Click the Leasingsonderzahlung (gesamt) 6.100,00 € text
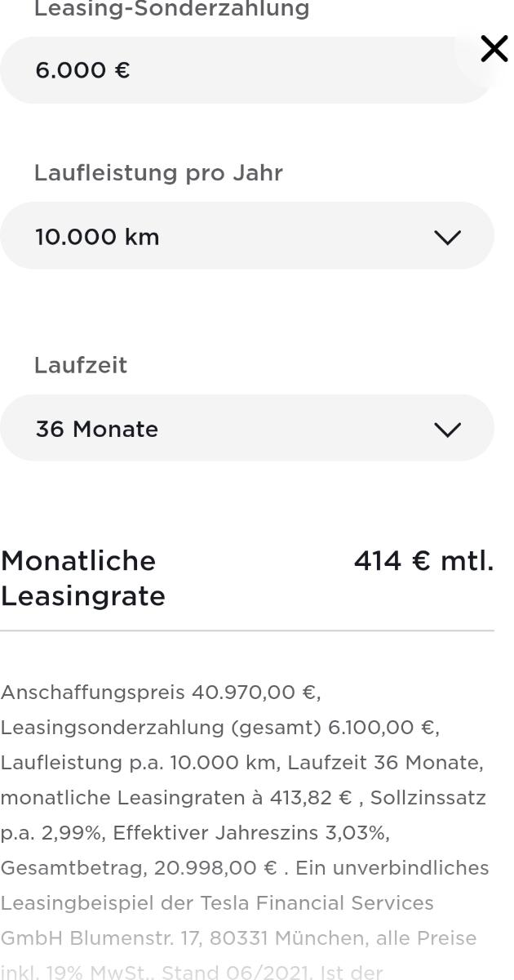The height and width of the screenshot is (980, 514). [x=219, y=728]
